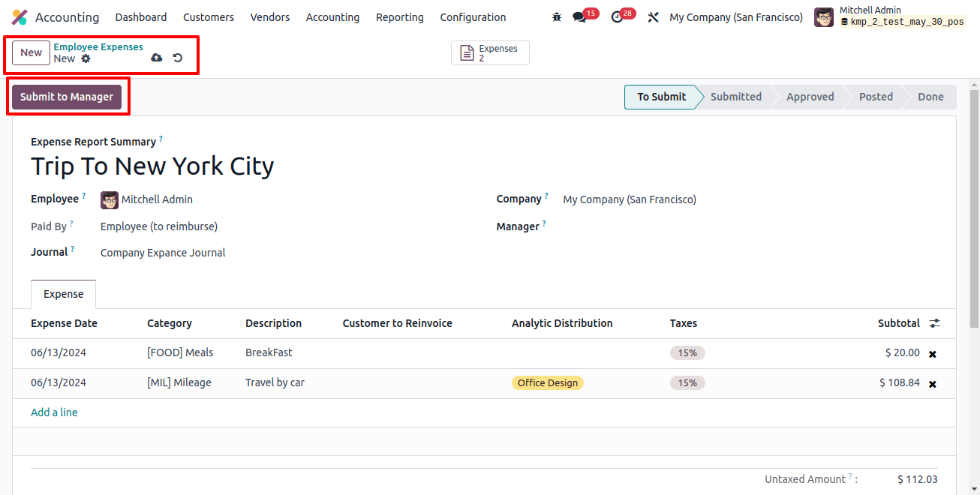980x495 pixels.
Task: Select the Submitted status stage
Action: click(x=736, y=97)
